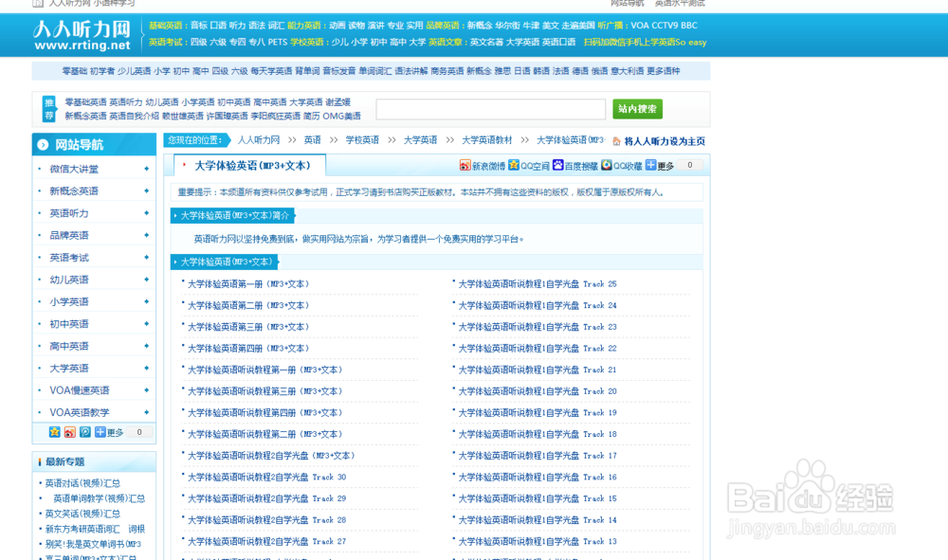
Task: Expand 新概念英语 sidebar entry
Action: pyautogui.click(x=146, y=190)
